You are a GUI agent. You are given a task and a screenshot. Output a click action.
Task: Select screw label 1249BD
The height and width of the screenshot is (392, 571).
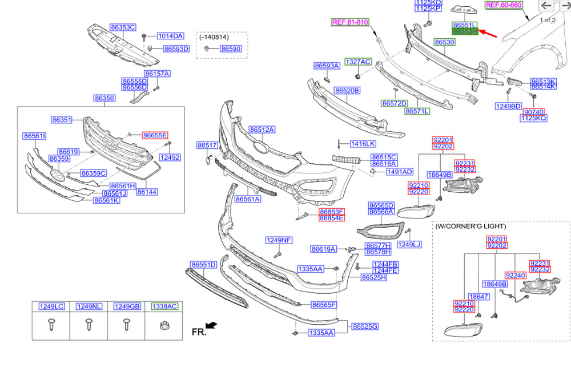(x=508, y=106)
